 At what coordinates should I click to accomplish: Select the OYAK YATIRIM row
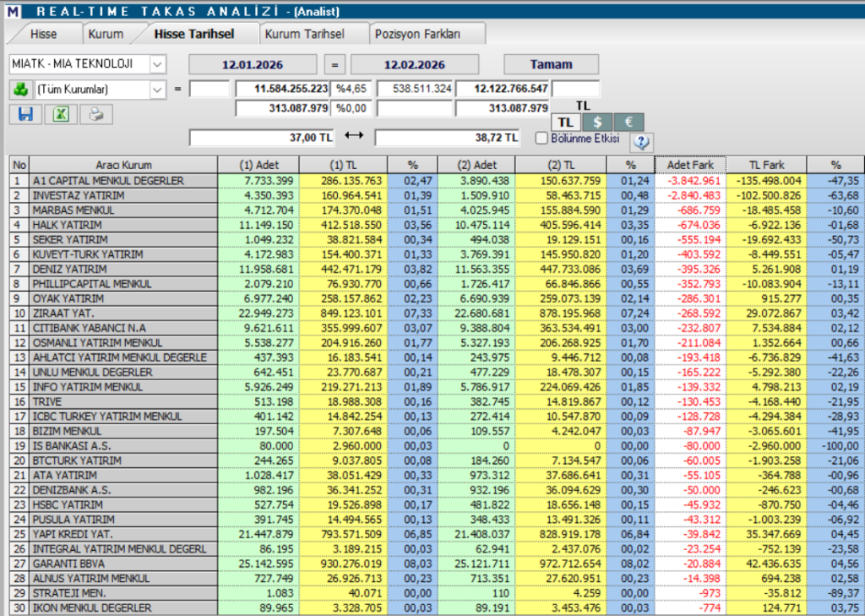(437, 298)
